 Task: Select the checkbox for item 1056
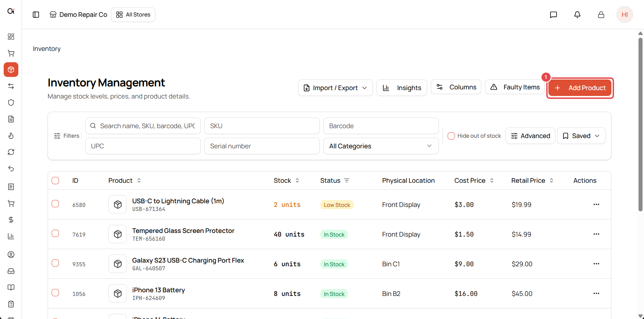(x=55, y=293)
